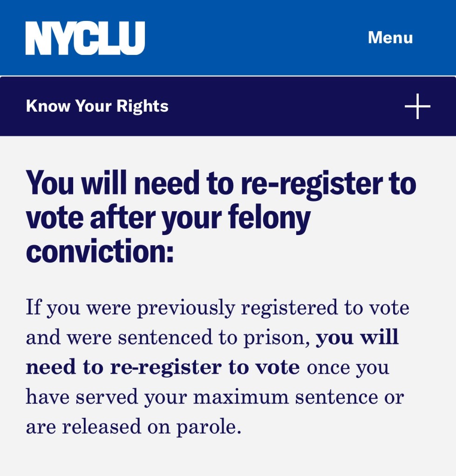Click the words "once you" in the paragraph
Viewport: 456px width, 476px height.
[x=348, y=368]
